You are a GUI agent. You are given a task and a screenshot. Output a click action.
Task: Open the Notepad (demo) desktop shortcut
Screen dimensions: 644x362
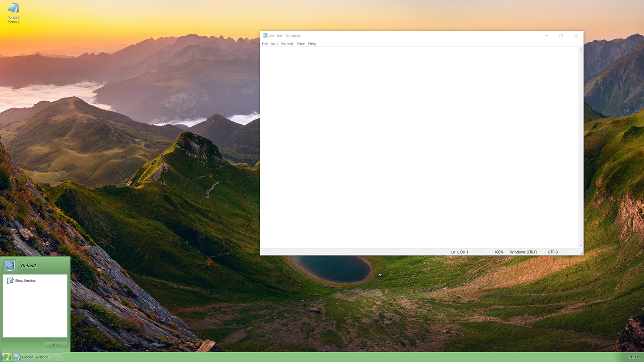(x=13, y=10)
